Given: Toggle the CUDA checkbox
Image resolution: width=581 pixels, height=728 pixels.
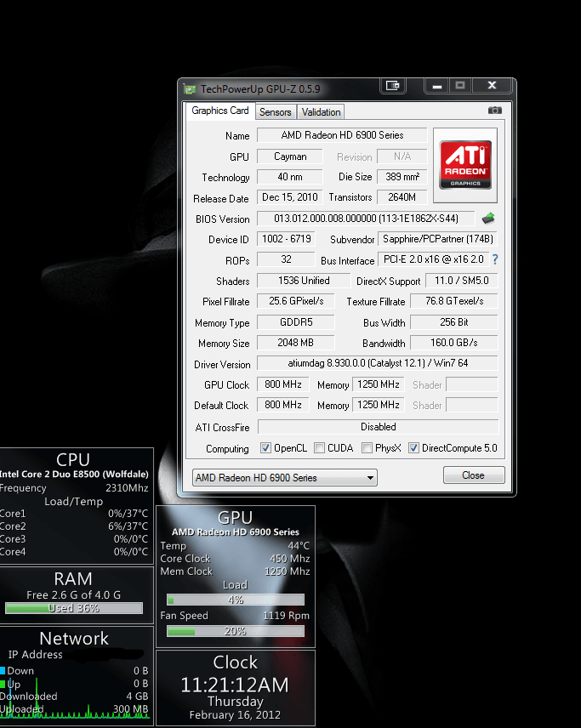Looking at the screenshot, I should tap(319, 448).
